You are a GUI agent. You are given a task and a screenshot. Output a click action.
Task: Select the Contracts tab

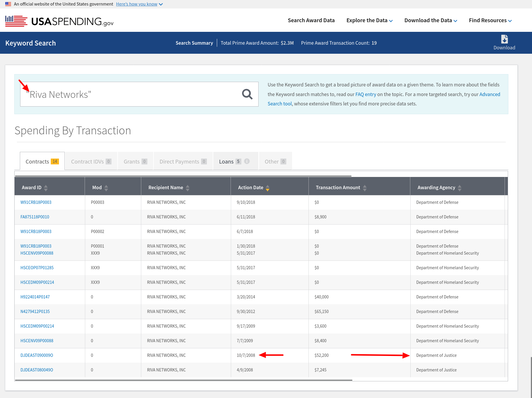[x=42, y=161]
